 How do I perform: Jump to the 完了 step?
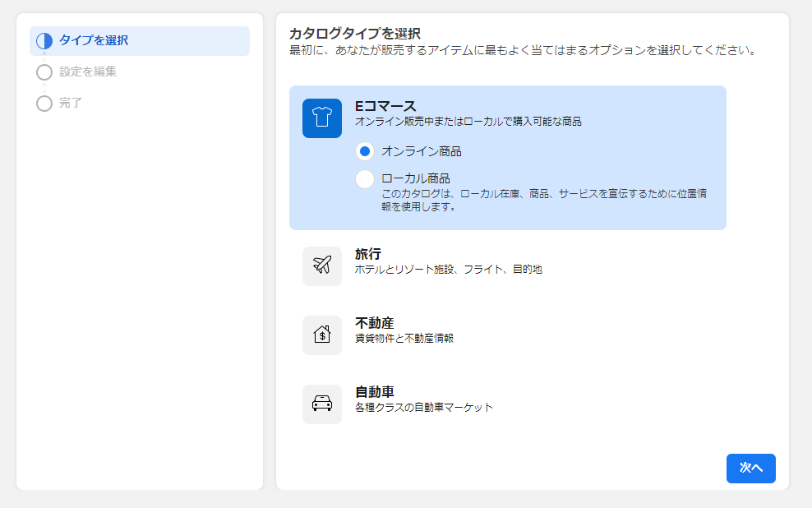(71, 103)
